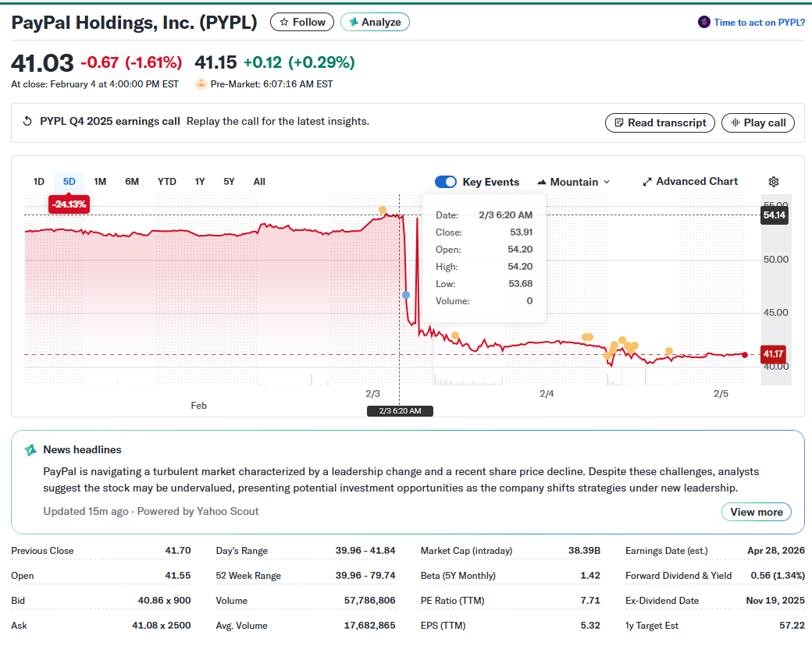This screenshot has height=646, width=812.
Task: Select the 1M time range tab
Action: tap(100, 182)
